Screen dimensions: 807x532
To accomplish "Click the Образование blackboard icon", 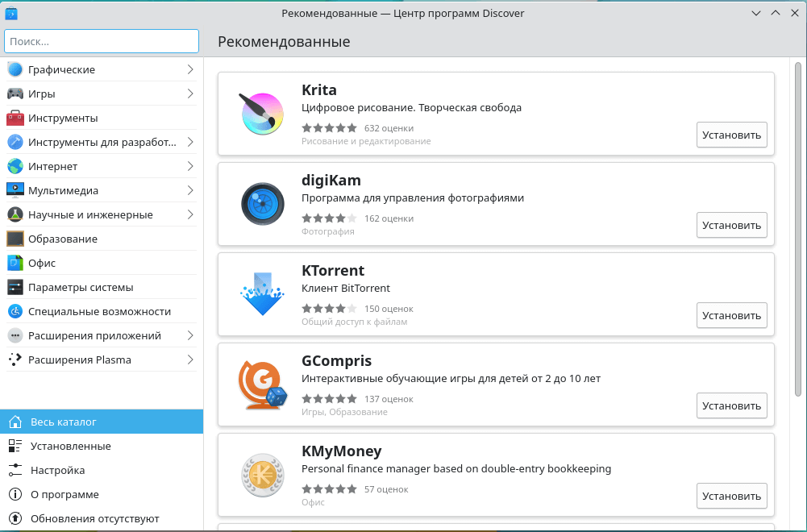I will 15,239.
